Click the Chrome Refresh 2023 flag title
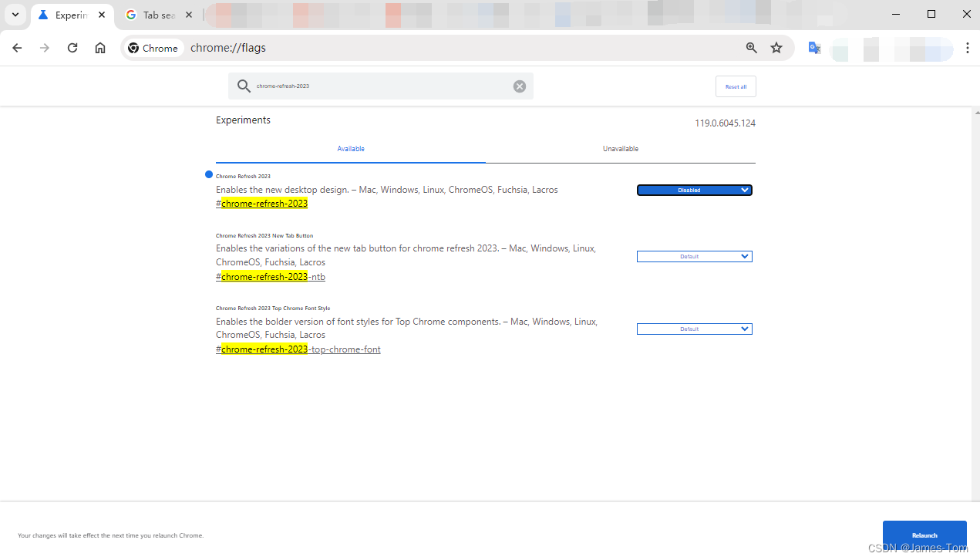 pos(243,177)
